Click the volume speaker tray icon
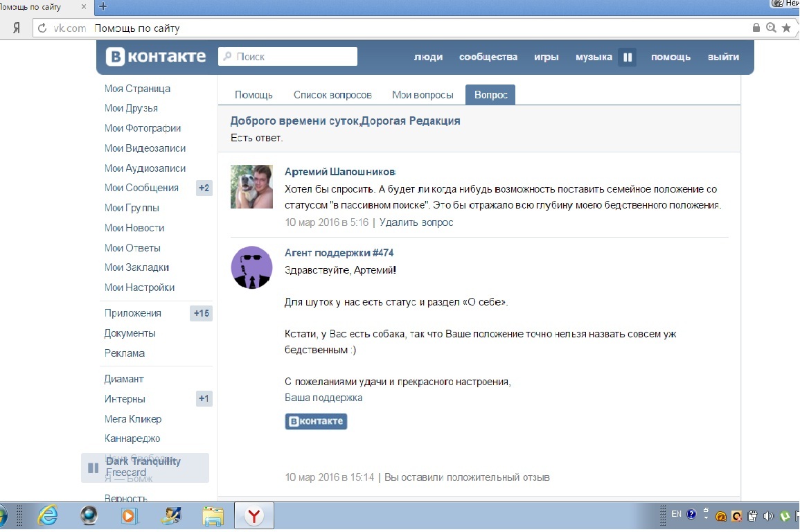The image size is (800, 532). (768, 515)
